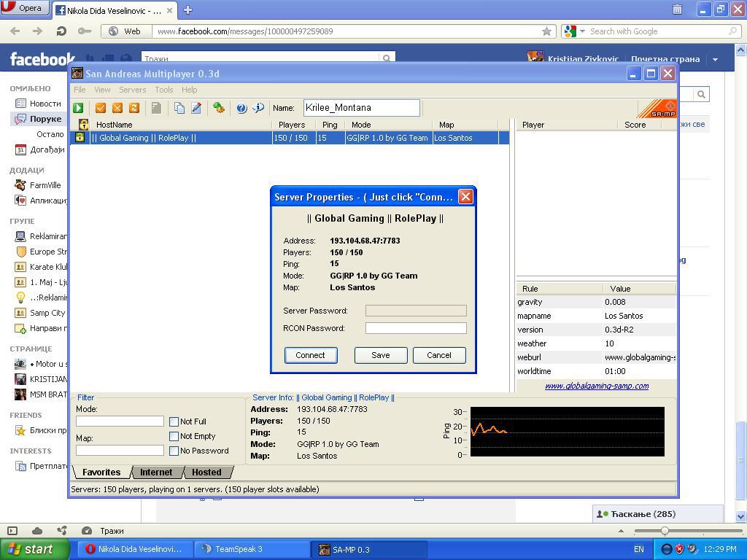Click Opera reload page icon
747x560 pixels.
[x=61, y=31]
